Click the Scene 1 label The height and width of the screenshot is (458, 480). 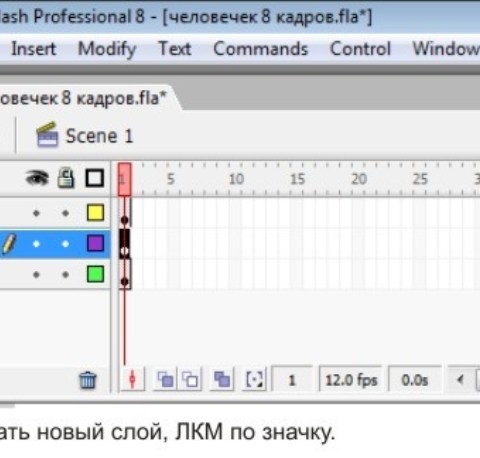click(99, 136)
